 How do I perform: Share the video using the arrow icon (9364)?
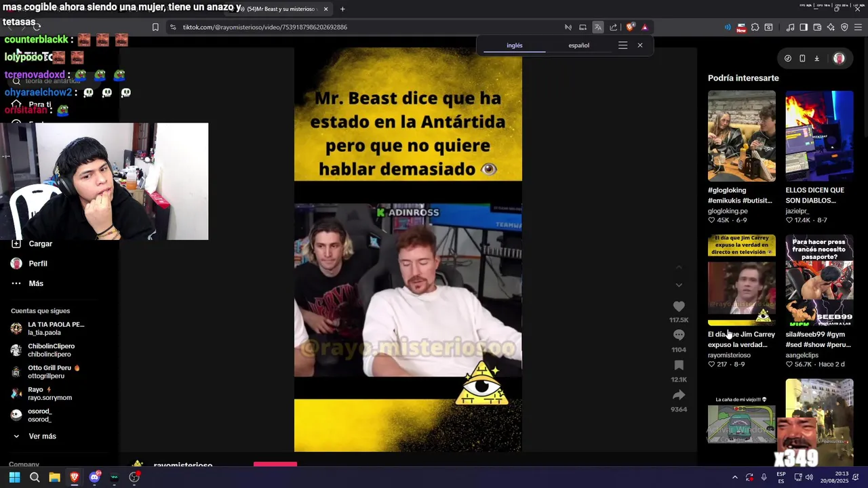(x=679, y=395)
